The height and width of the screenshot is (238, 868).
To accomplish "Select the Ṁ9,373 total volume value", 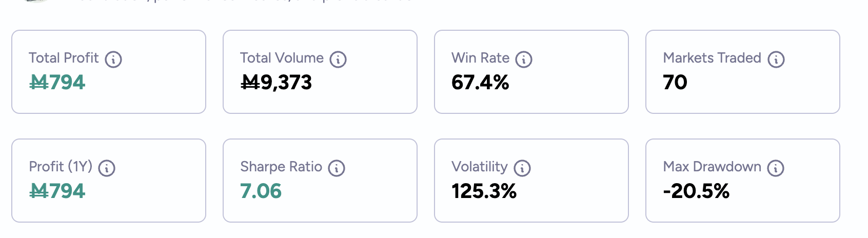I will pos(277,83).
